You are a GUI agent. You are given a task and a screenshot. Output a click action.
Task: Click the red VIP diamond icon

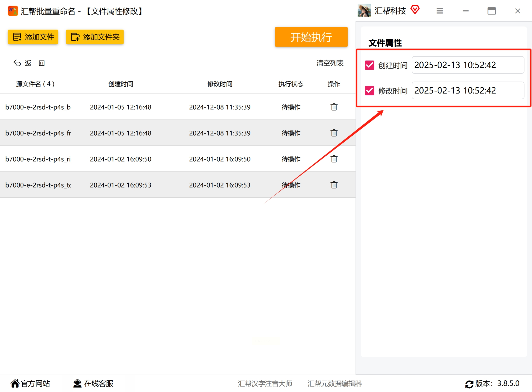415,10
